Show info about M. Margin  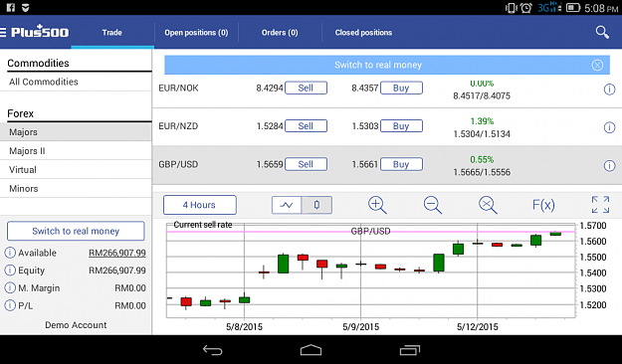10,287
